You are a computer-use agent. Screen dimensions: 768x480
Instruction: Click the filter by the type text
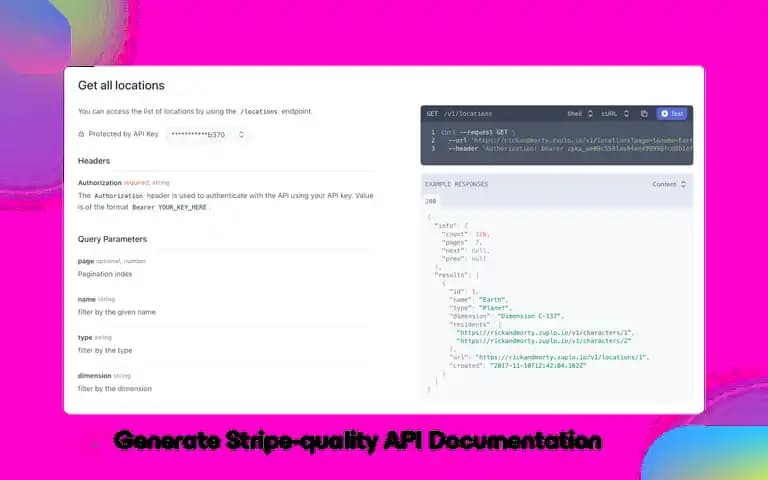point(105,350)
